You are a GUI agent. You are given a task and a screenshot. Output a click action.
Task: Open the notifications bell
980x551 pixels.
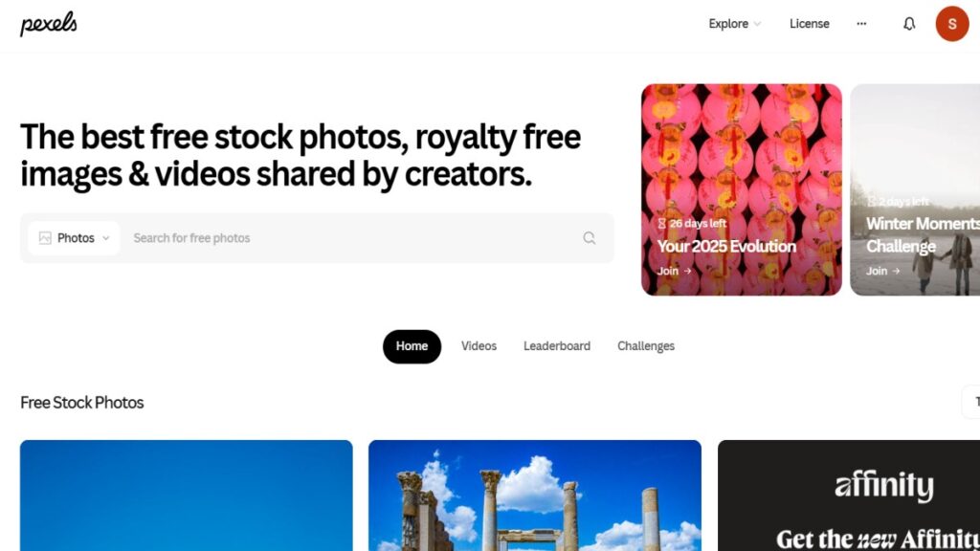[x=909, y=24]
